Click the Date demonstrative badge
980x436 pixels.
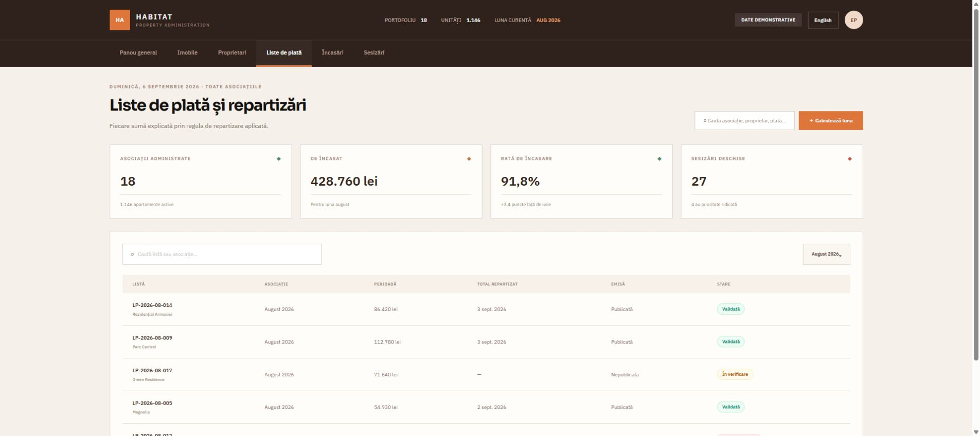click(x=768, y=20)
